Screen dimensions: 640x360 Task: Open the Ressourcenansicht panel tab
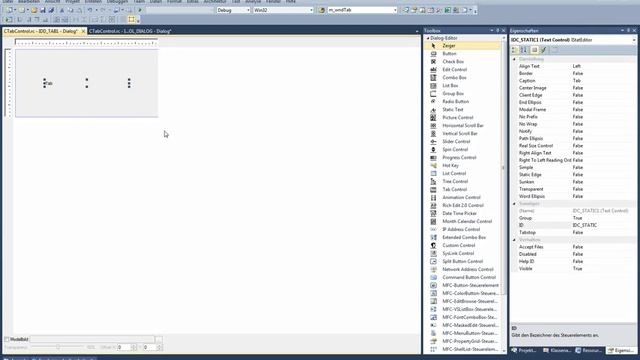click(589, 351)
